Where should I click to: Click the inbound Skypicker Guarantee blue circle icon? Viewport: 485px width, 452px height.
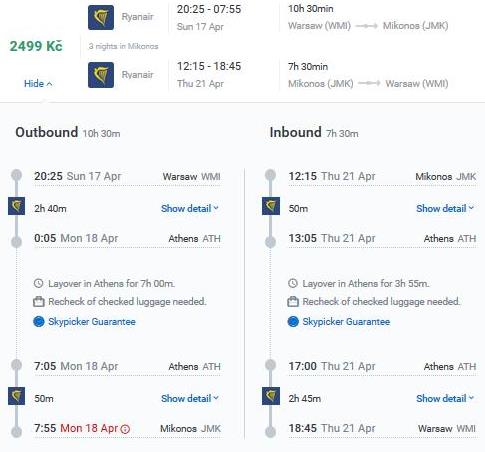point(293,322)
